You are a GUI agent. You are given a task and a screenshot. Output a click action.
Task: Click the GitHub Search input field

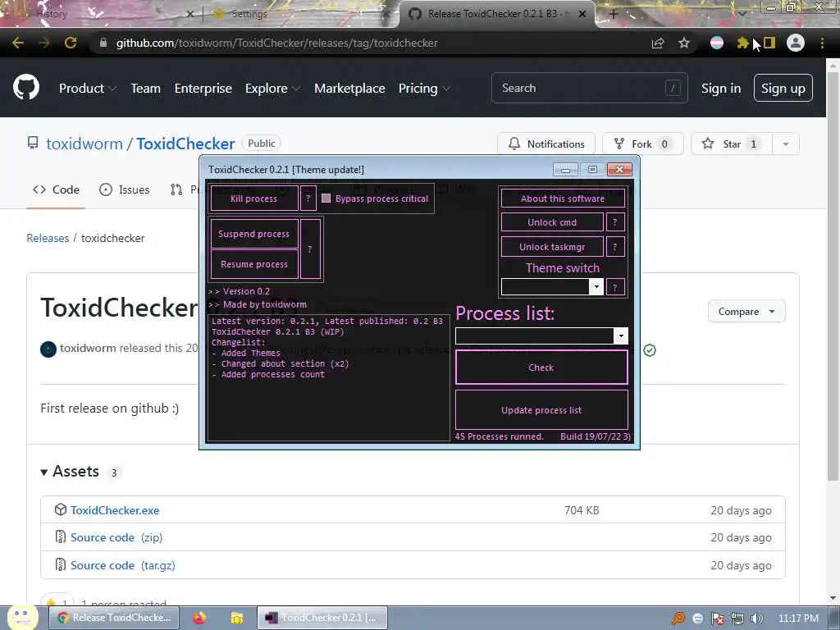[x=589, y=88]
